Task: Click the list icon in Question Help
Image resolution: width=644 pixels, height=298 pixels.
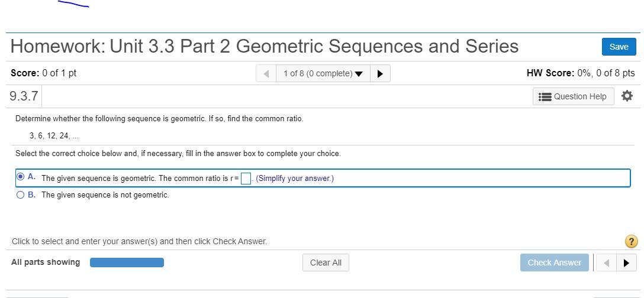Action: 545,96
